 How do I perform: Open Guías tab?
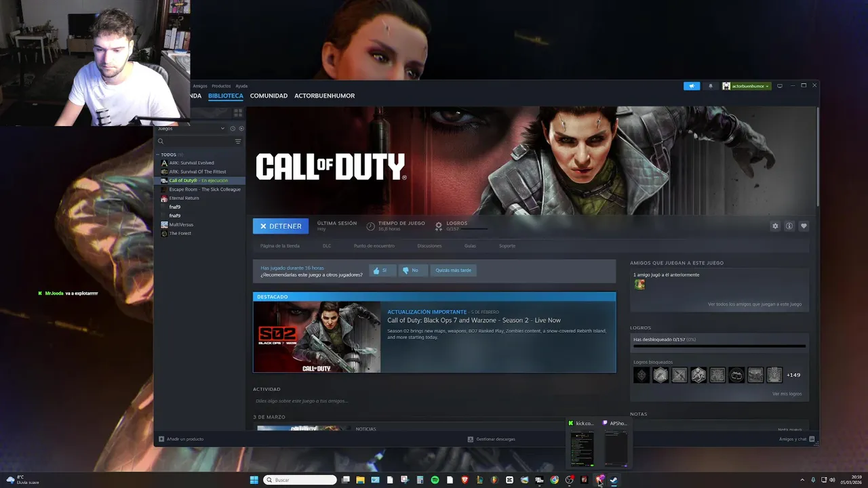click(470, 246)
